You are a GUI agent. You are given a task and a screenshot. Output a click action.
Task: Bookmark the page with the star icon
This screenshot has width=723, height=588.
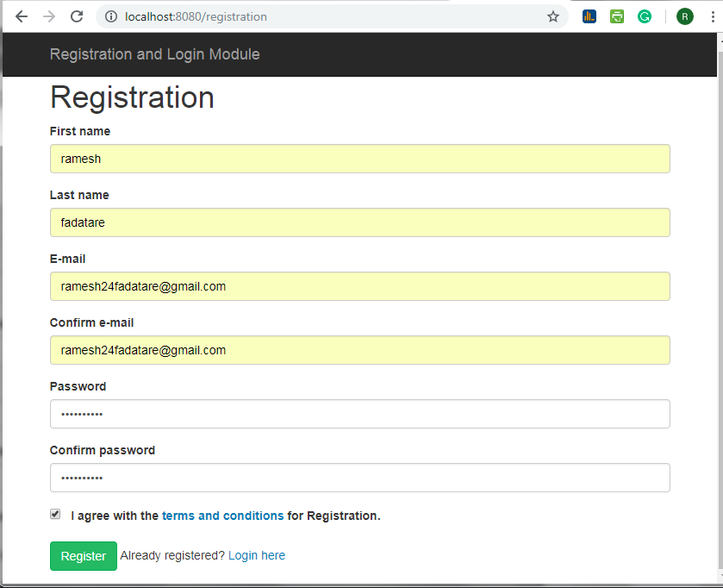coord(552,16)
